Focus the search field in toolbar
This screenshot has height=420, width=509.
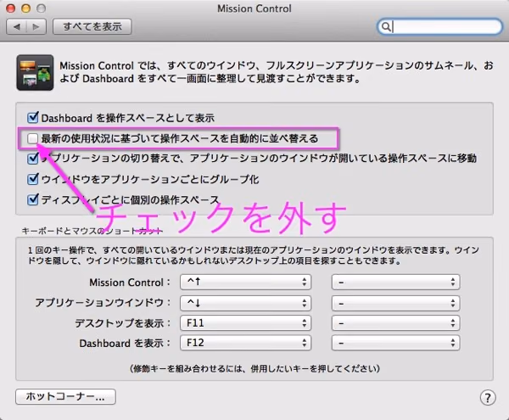439,26
